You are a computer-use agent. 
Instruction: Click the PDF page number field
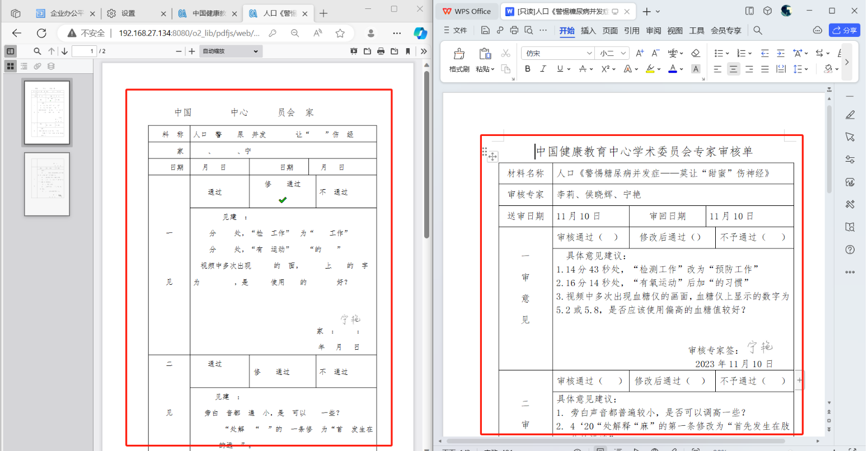85,51
